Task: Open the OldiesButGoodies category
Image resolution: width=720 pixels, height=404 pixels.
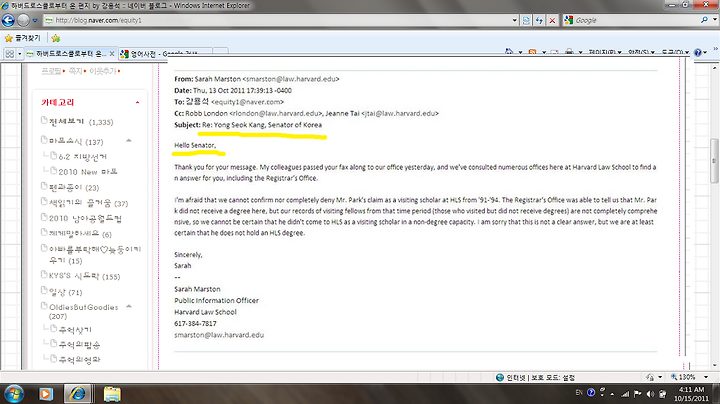Action: click(83, 311)
